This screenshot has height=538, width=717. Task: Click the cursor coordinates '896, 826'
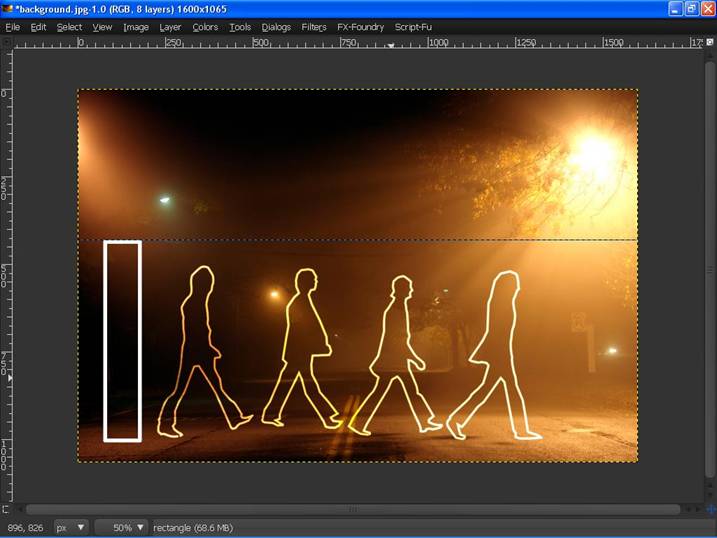pos(25,527)
